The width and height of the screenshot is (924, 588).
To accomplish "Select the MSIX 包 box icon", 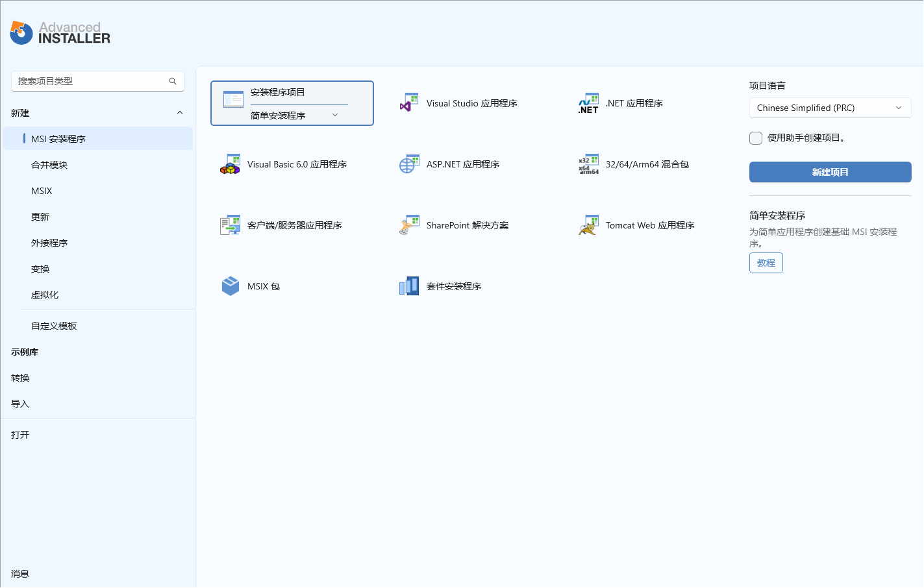I will [x=230, y=286].
